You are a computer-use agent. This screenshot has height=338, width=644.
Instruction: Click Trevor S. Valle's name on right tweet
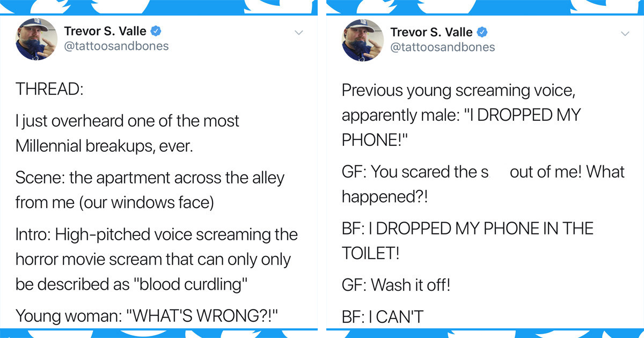(430, 32)
